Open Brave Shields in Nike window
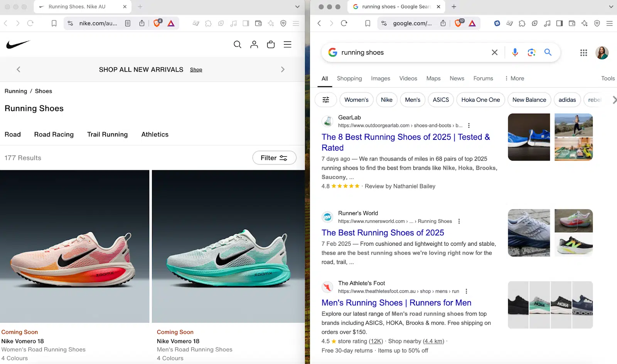 157,23
